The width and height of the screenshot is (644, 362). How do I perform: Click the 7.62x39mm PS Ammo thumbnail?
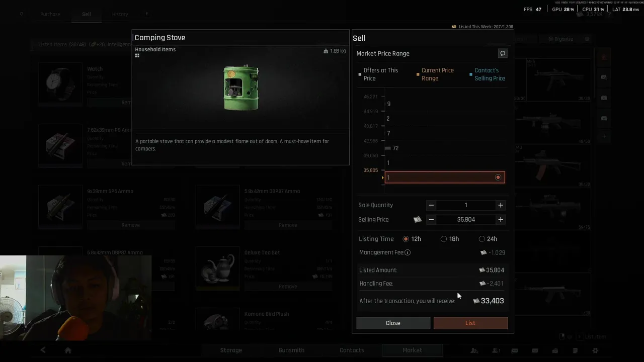click(x=60, y=145)
